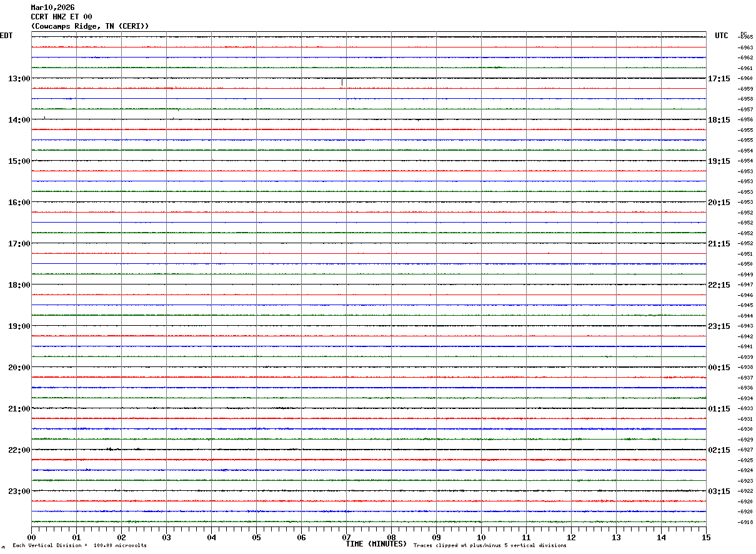Click the 21:15 UTC time label
756x554 pixels.
coord(719,244)
